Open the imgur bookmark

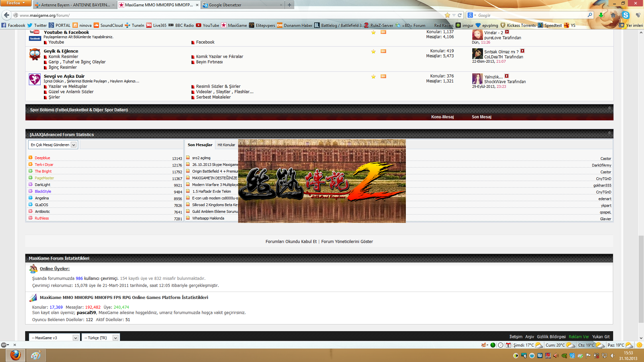point(465,25)
